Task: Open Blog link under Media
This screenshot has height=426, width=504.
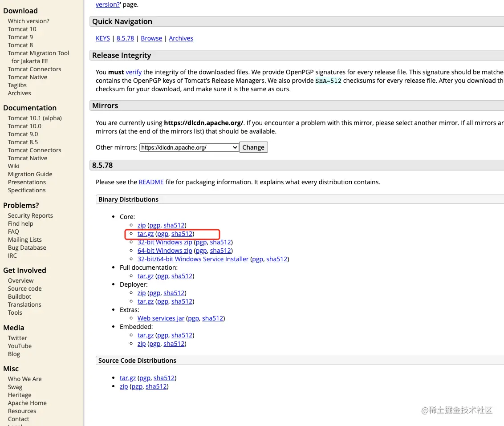Action: tap(14, 354)
